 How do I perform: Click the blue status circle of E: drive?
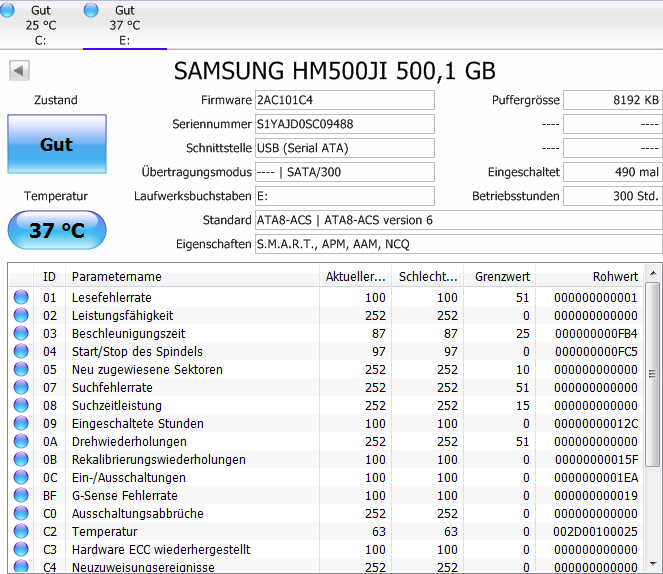pyautogui.click(x=91, y=10)
